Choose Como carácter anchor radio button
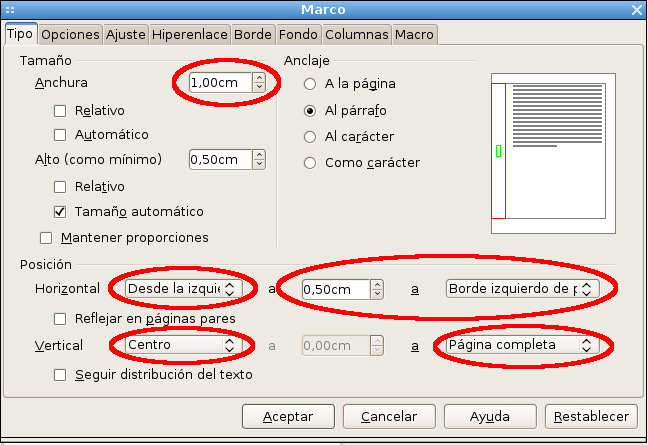Image resolution: width=648 pixels, height=445 pixels. pyautogui.click(x=310, y=162)
